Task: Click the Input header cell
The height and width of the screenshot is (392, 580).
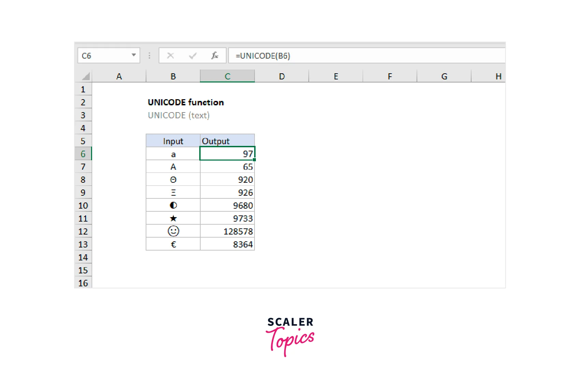Action: 173,141
